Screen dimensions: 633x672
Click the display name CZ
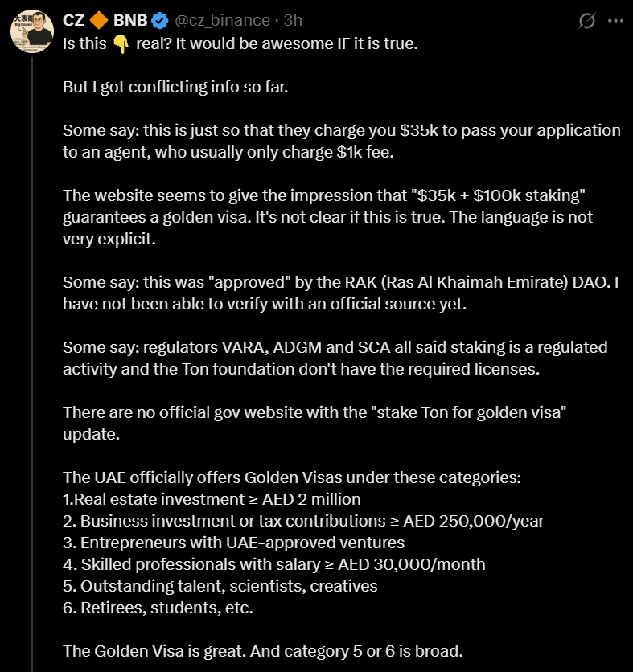[74, 20]
